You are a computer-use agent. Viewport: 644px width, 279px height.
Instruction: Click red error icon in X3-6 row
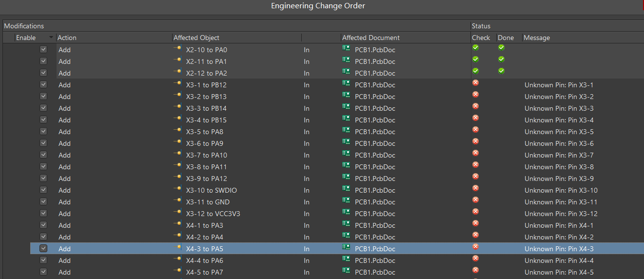pos(475,141)
